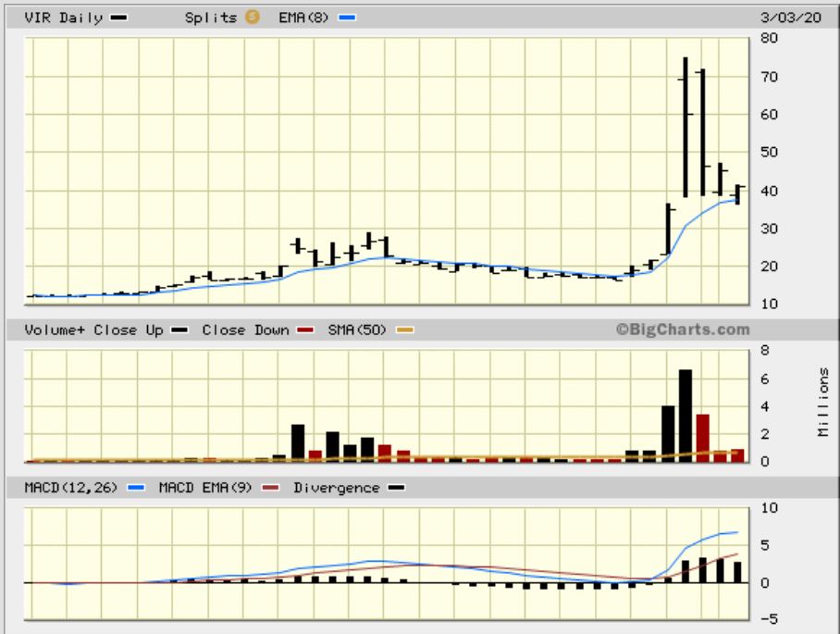This screenshot has width=840, height=634.
Task: Click the price axis value 80
Action: [770, 38]
